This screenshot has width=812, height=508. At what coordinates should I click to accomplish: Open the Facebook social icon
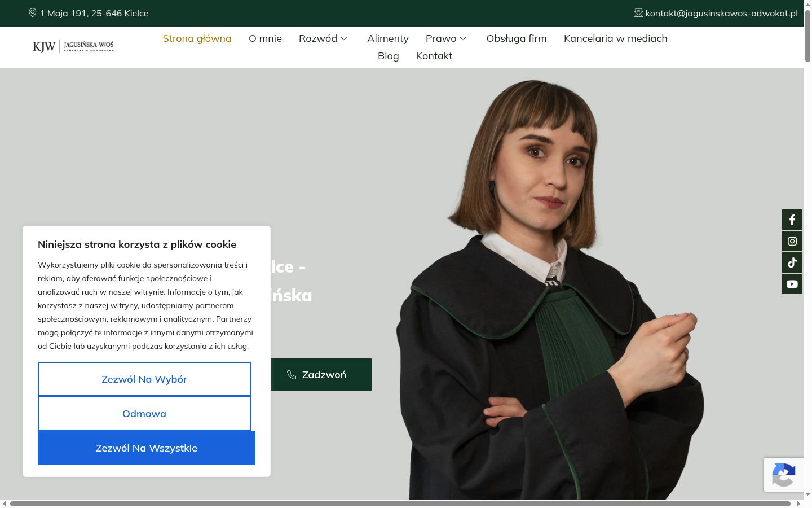pos(792,220)
